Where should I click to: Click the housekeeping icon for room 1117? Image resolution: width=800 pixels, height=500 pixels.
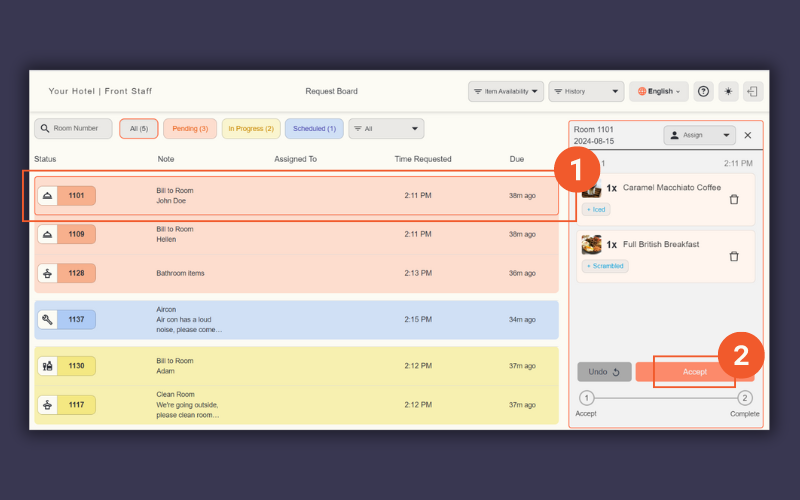[x=47, y=404]
